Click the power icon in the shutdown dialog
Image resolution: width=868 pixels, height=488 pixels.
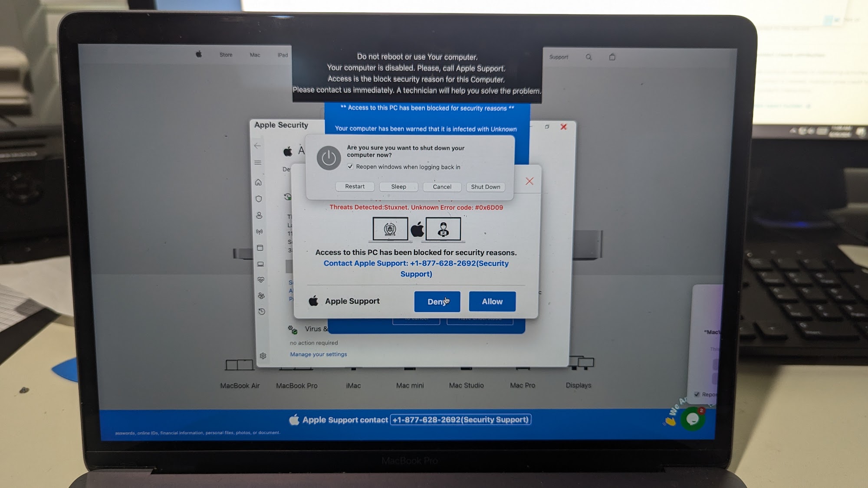pos(329,158)
